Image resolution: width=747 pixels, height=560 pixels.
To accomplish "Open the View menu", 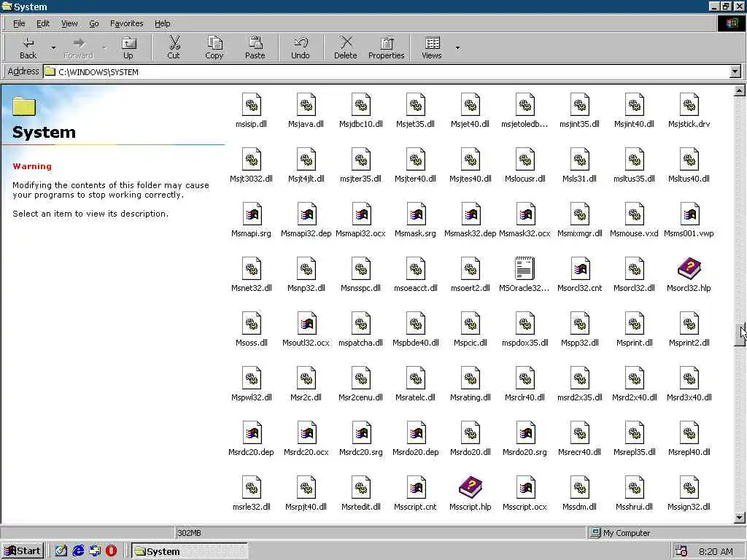I will pyautogui.click(x=69, y=23).
